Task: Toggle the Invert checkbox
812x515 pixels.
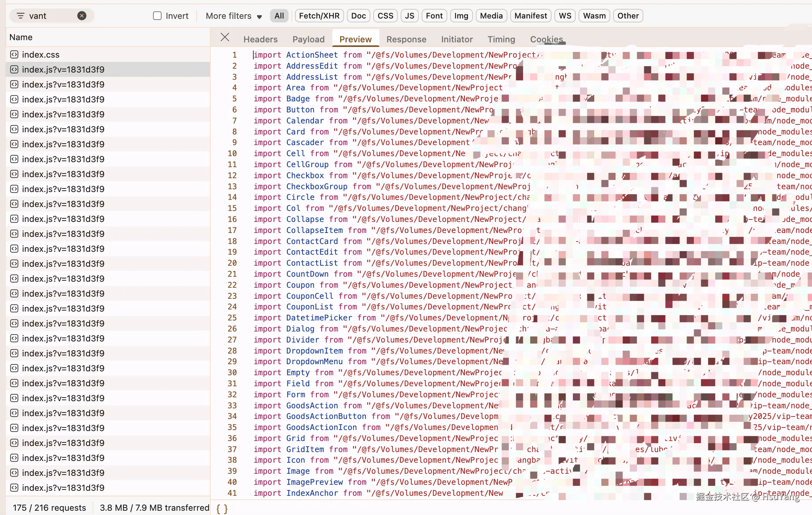Action: click(157, 16)
